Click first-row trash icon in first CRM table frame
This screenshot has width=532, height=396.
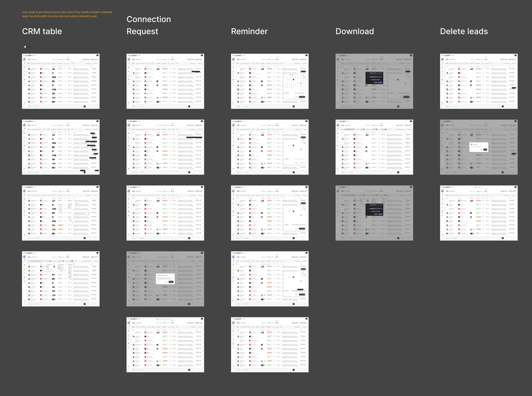pyautogui.click(x=96, y=68)
